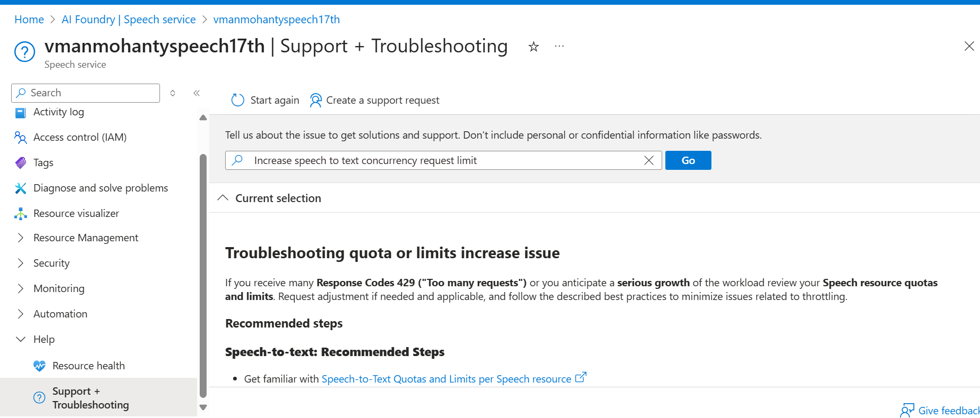
Task: Click the Resource health heart icon
Action: (x=40, y=366)
